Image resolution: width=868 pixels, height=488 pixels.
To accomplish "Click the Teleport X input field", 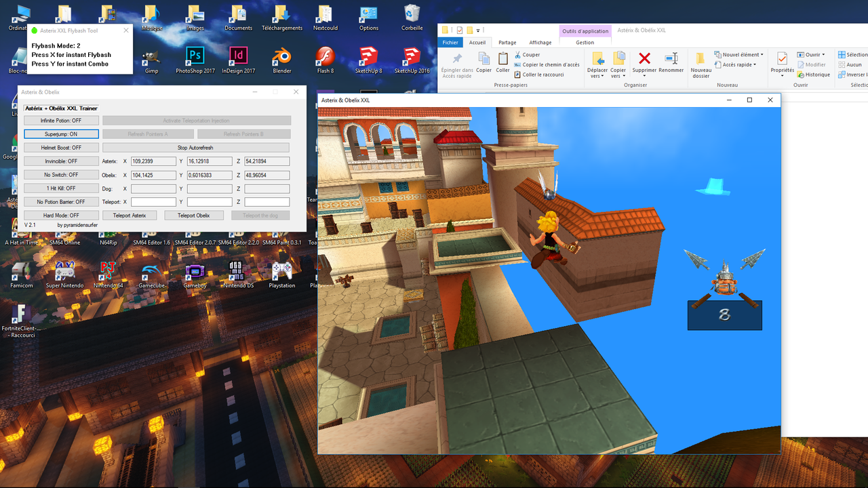I will pos(153,202).
